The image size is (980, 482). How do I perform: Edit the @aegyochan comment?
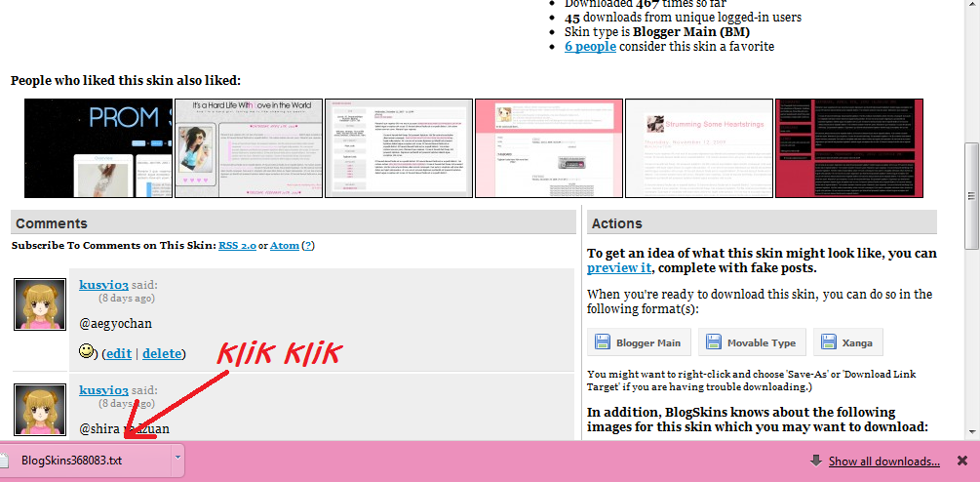[118, 354]
